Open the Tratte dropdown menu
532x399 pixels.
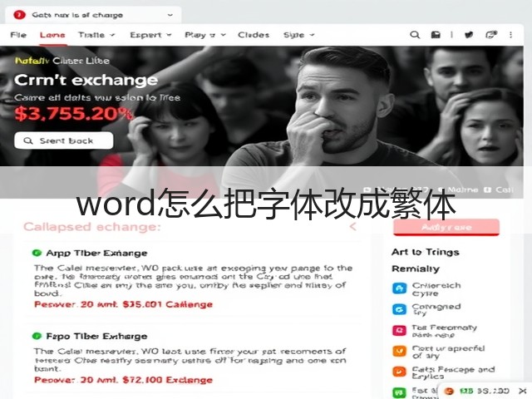(96, 35)
